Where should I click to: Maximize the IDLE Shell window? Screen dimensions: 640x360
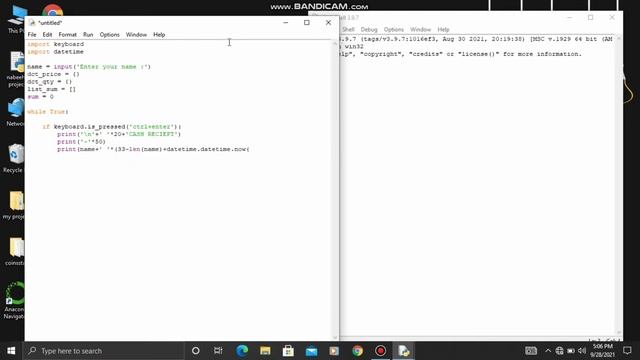pyautogui.click(x=590, y=17)
